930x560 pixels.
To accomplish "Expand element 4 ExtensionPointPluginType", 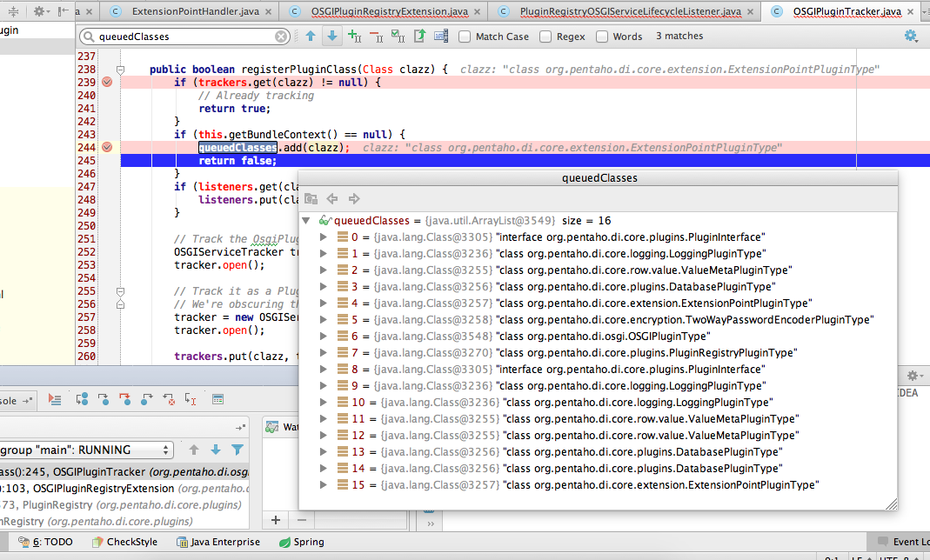I will 324,303.
